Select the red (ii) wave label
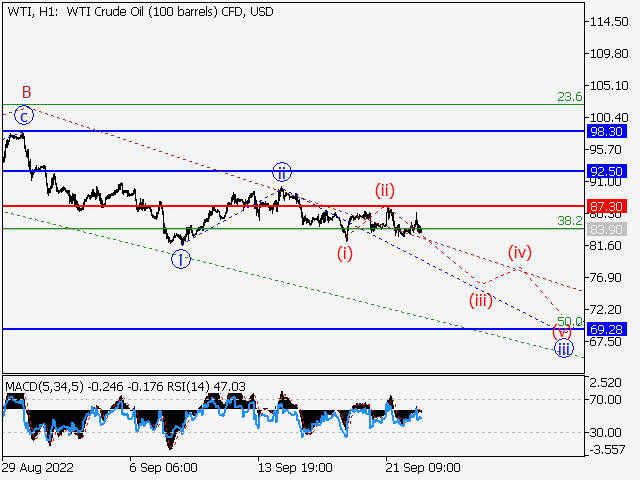This screenshot has width=640, height=480. (384, 190)
